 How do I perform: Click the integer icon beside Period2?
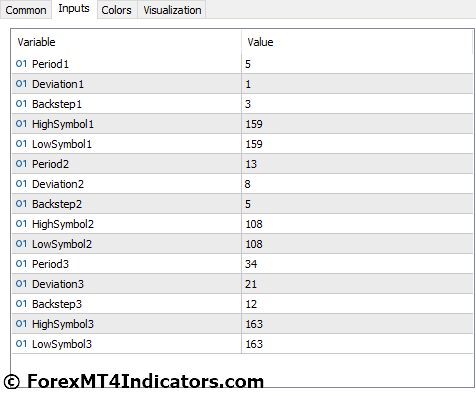21,164
